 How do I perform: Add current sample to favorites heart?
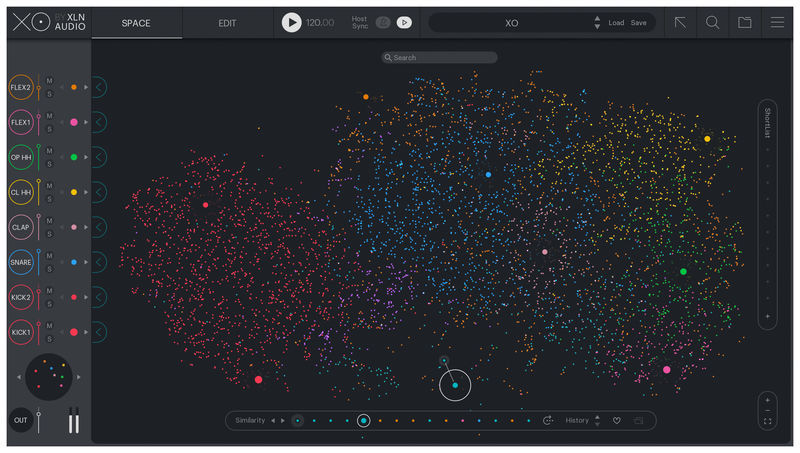(617, 421)
